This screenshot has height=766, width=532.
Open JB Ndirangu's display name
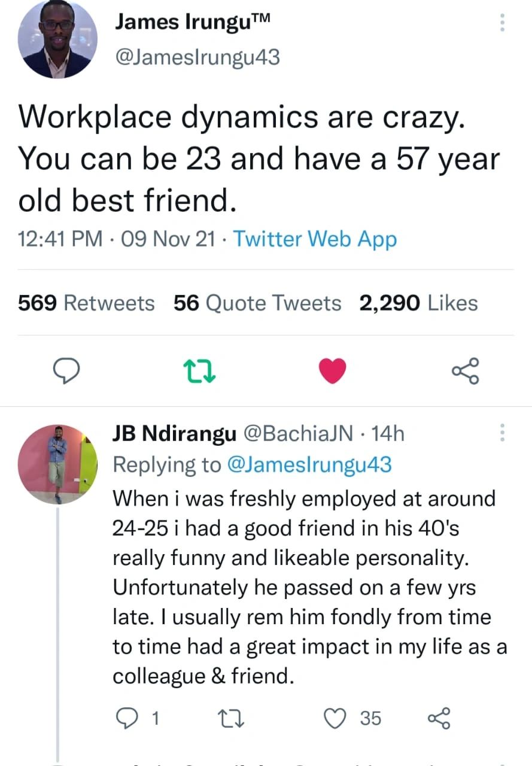click(174, 433)
